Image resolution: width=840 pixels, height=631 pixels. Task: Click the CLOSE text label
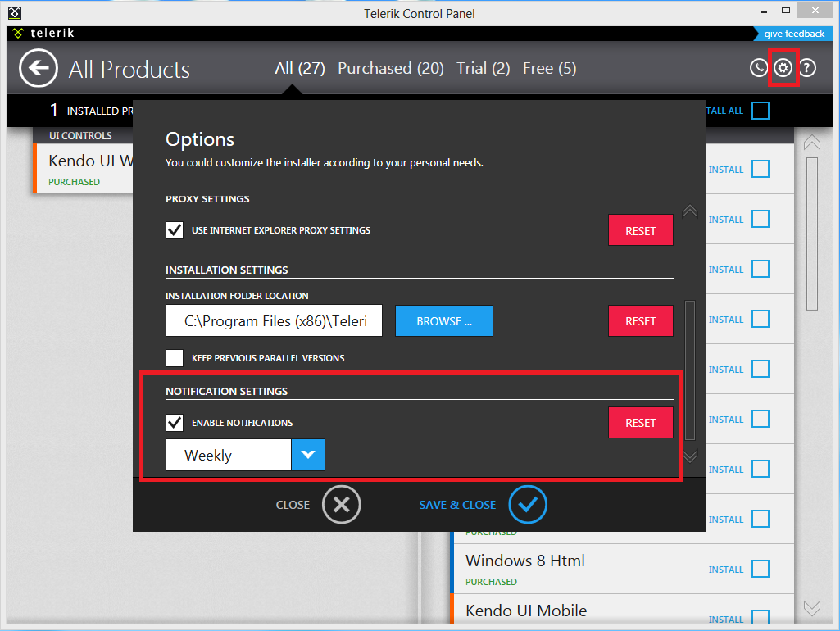tap(293, 505)
